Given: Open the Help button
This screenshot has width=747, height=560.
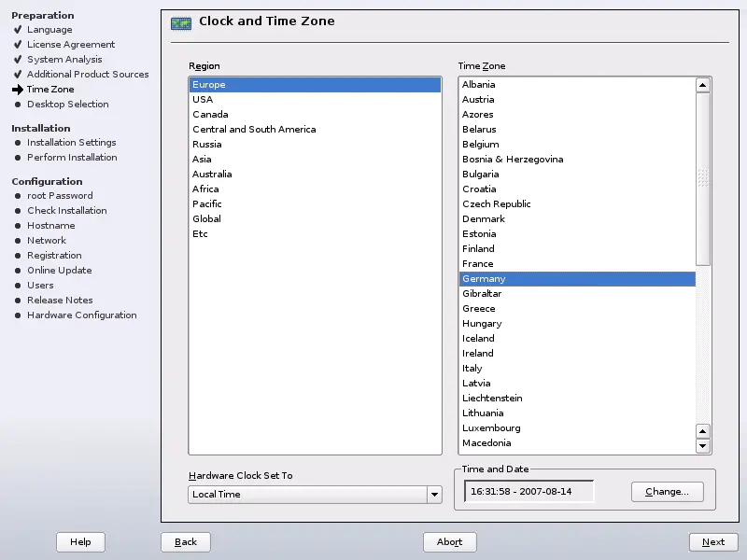Looking at the screenshot, I should coord(80,542).
